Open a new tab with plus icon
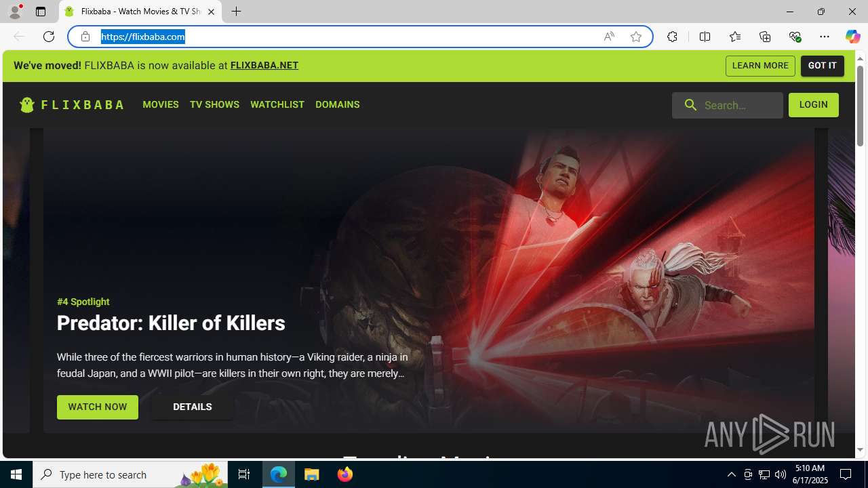 tap(236, 12)
